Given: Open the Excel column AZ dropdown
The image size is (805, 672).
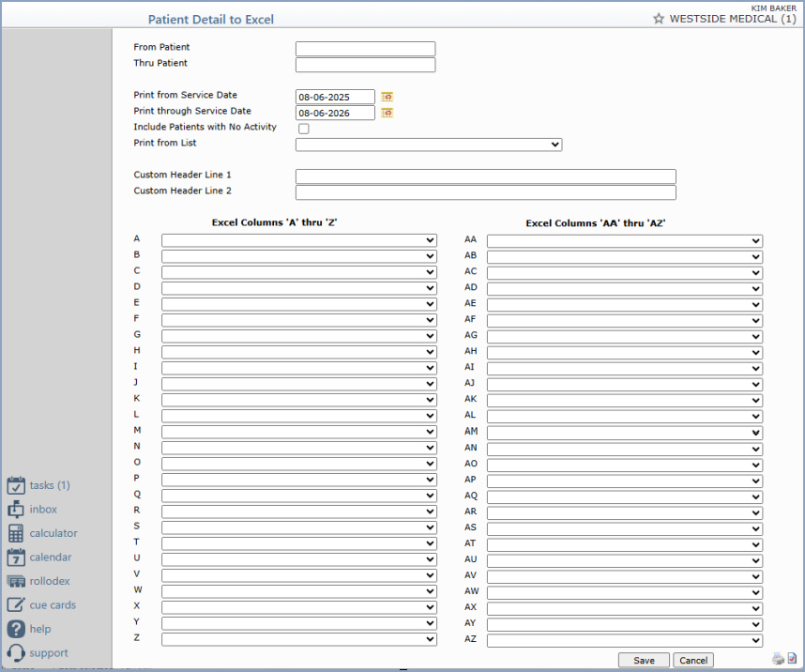Looking at the screenshot, I should coord(625,640).
